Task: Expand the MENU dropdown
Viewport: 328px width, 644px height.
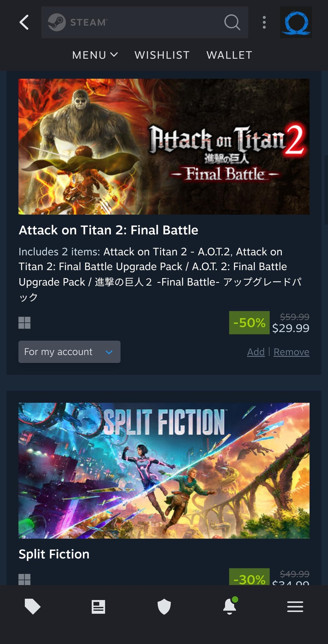Action: [x=95, y=55]
